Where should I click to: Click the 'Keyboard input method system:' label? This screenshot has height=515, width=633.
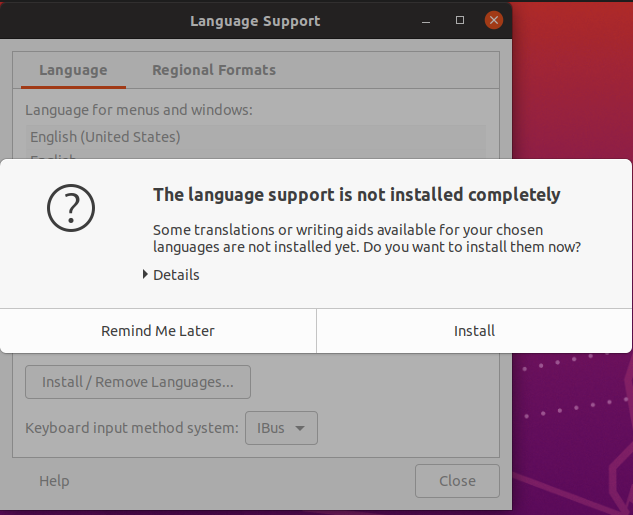pos(132,428)
